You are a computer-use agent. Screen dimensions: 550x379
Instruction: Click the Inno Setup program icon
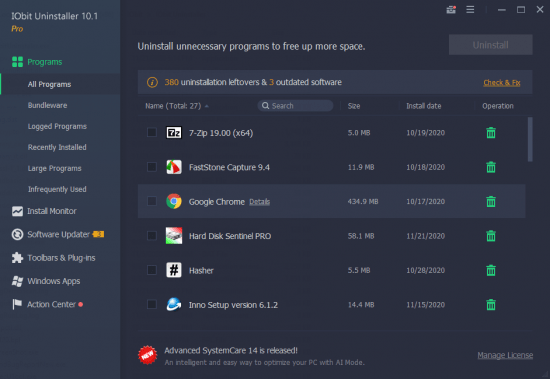[174, 305]
